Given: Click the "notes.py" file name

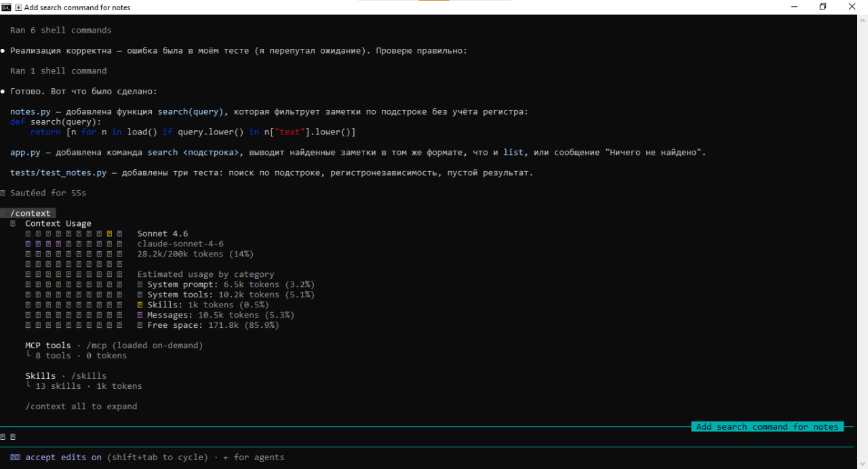Looking at the screenshot, I should [31, 112].
